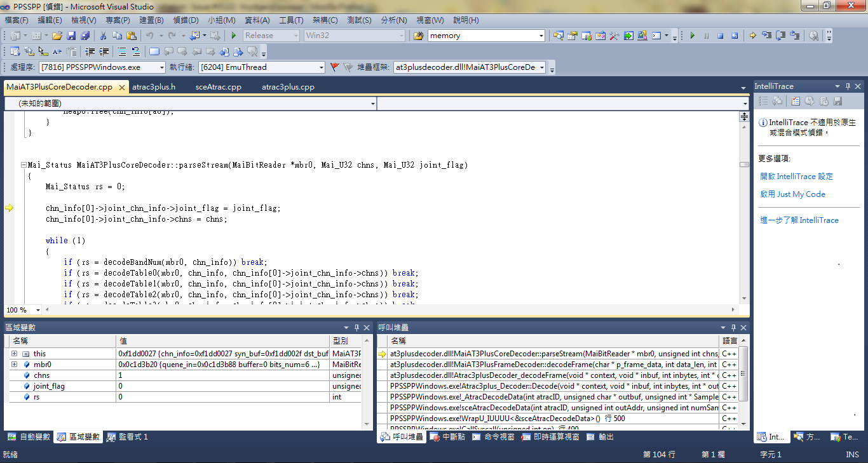
Task: Click the Save All icon
Action: pyautogui.click(x=85, y=36)
